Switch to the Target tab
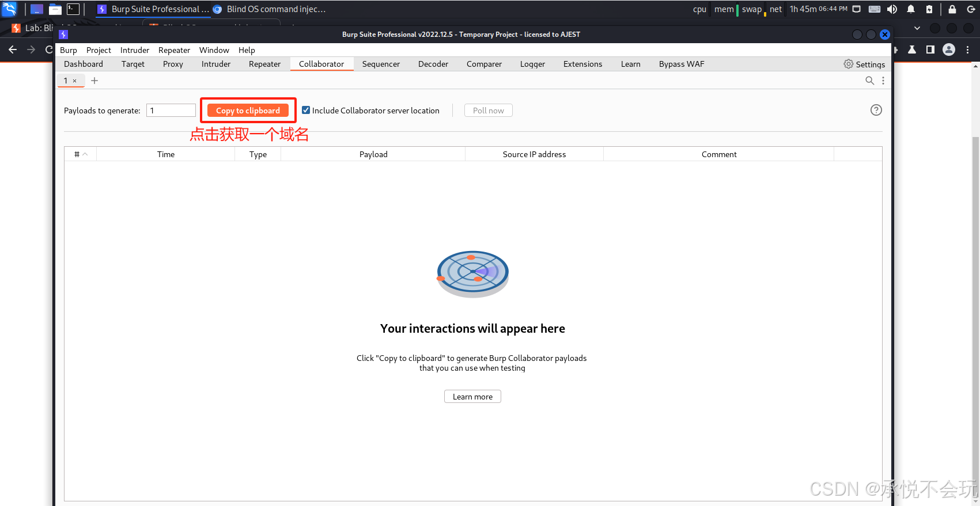Viewport: 980px width, 506px height. click(x=133, y=64)
